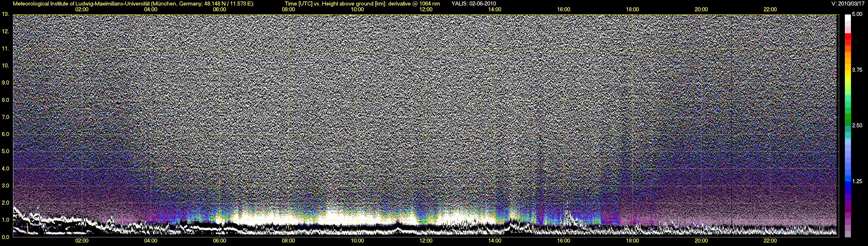868x246 pixels.
Task: Select 02:00 on the lower time axis
Action: point(82,241)
